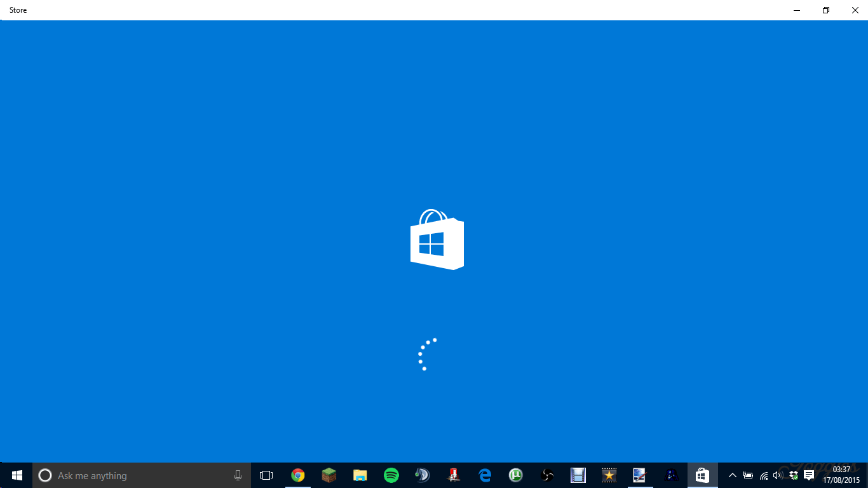868x488 pixels.
Task: Open Spotify from the taskbar
Action: 391,475
